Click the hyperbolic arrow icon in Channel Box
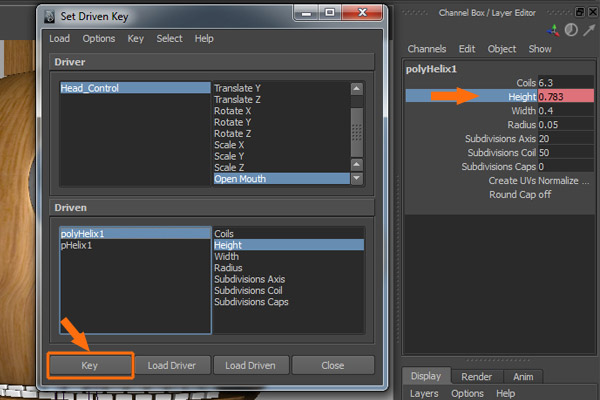 click(x=589, y=30)
